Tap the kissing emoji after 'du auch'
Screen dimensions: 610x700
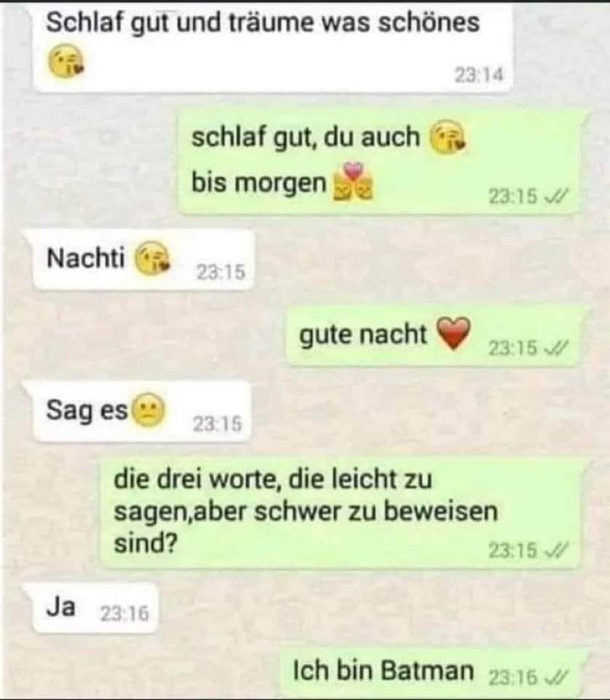coord(447,138)
